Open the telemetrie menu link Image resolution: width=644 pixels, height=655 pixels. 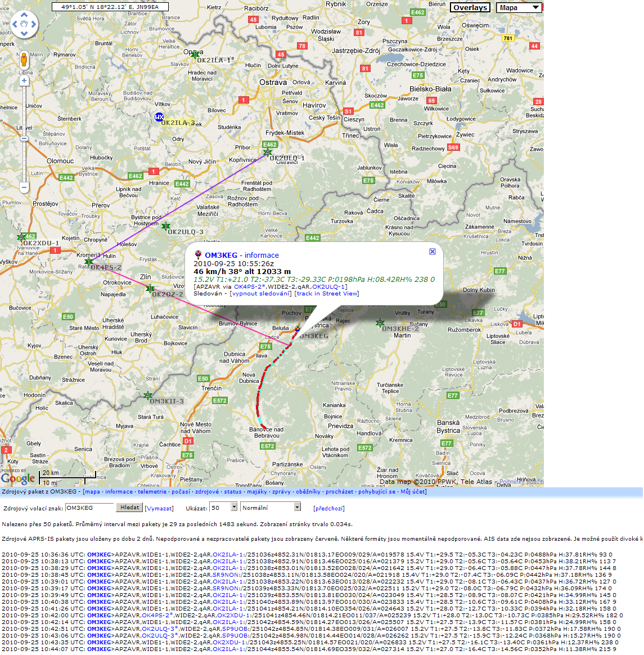pos(152,492)
